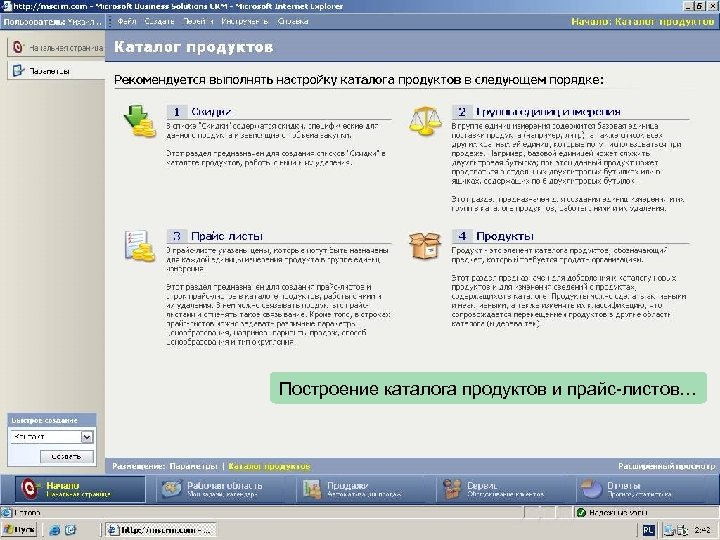Viewport: 720px width, 540px height.
Task: Open the Инструменты menu
Action: (x=245, y=22)
